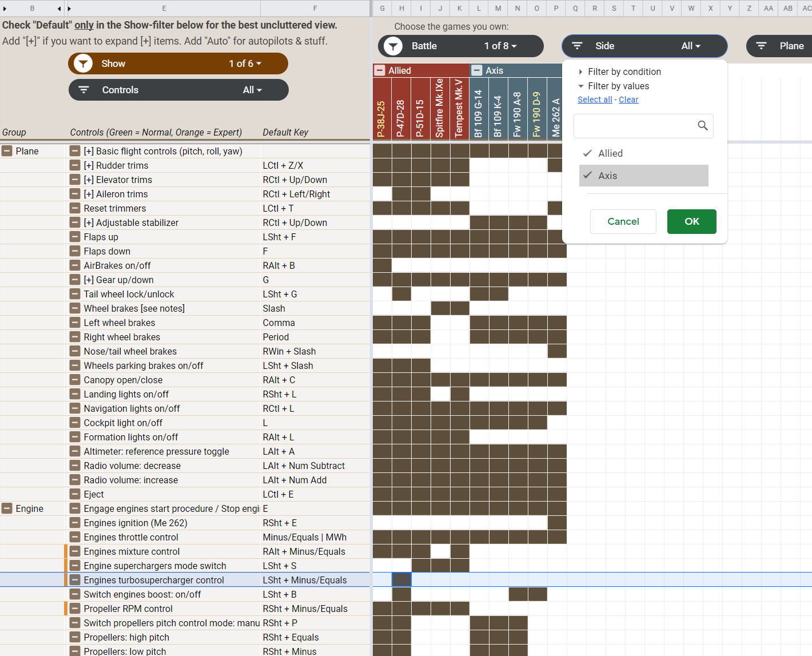The height and width of the screenshot is (656, 812).
Task: Confirm the filter with the OK button
Action: (x=691, y=221)
